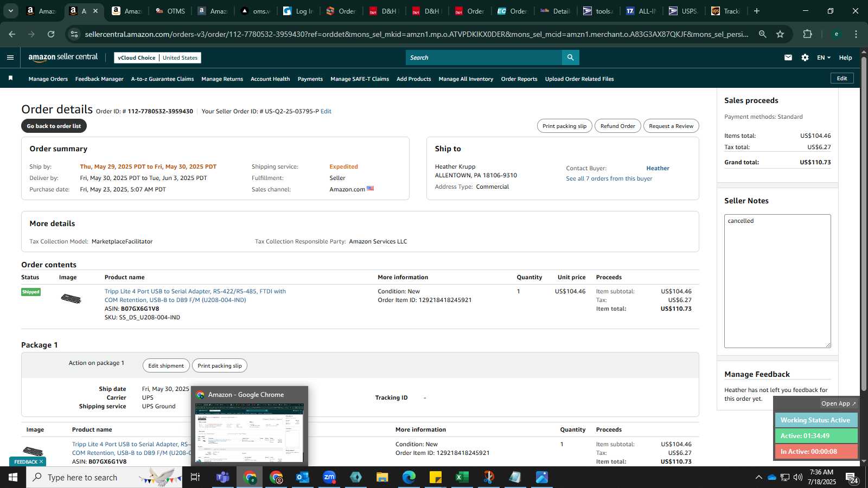Image resolution: width=868 pixels, height=488 pixels.
Task: Click the Refund Order button
Action: [617, 126]
